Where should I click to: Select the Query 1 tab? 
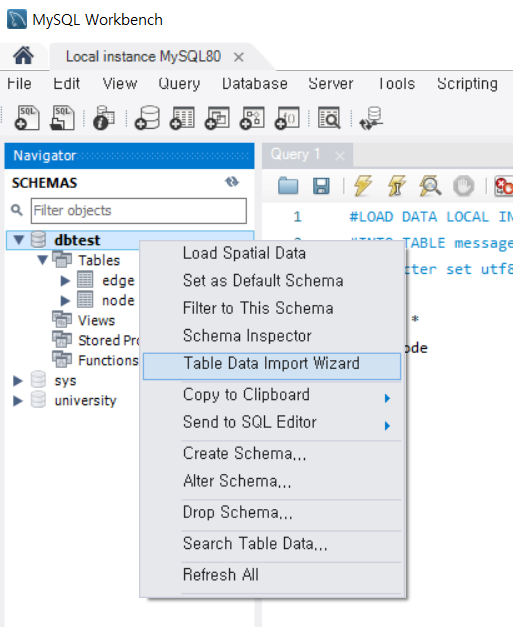[295, 154]
